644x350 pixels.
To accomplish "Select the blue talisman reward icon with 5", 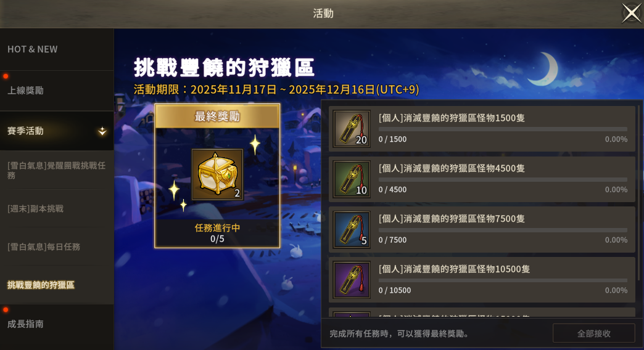I will (x=352, y=230).
